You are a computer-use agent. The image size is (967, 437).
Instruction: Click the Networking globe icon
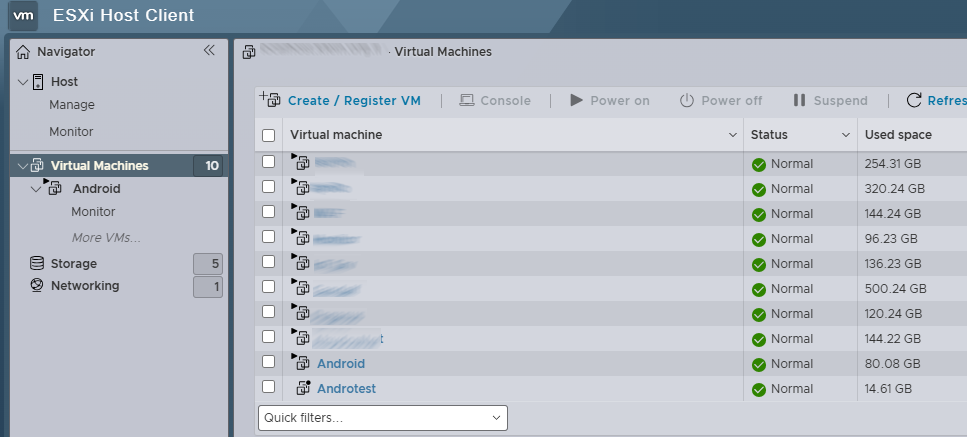37,285
